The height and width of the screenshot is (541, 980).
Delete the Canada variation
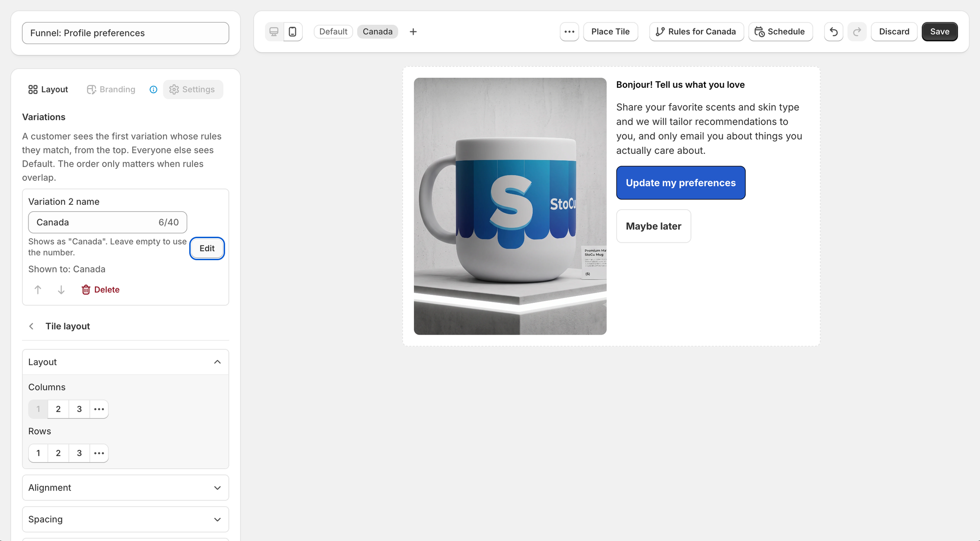click(100, 290)
